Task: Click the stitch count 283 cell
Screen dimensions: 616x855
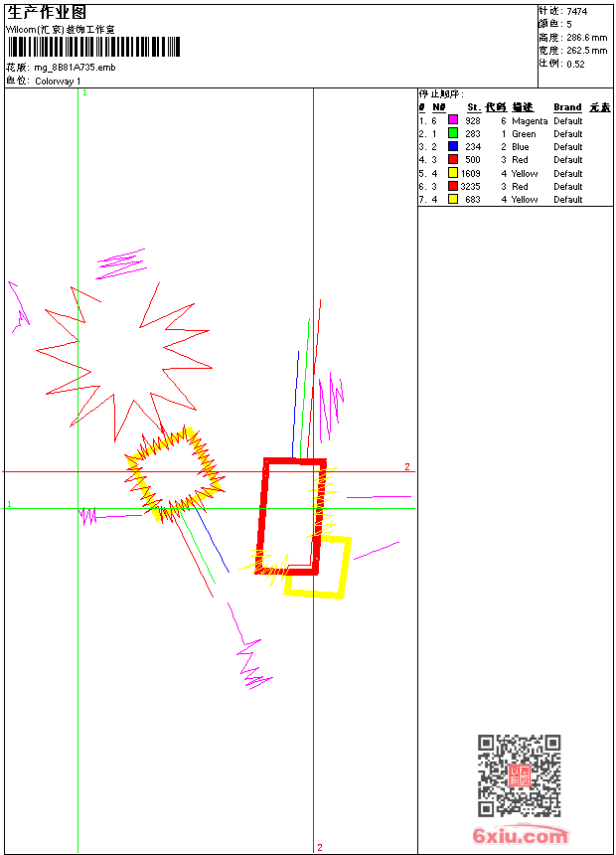Action: tap(473, 134)
